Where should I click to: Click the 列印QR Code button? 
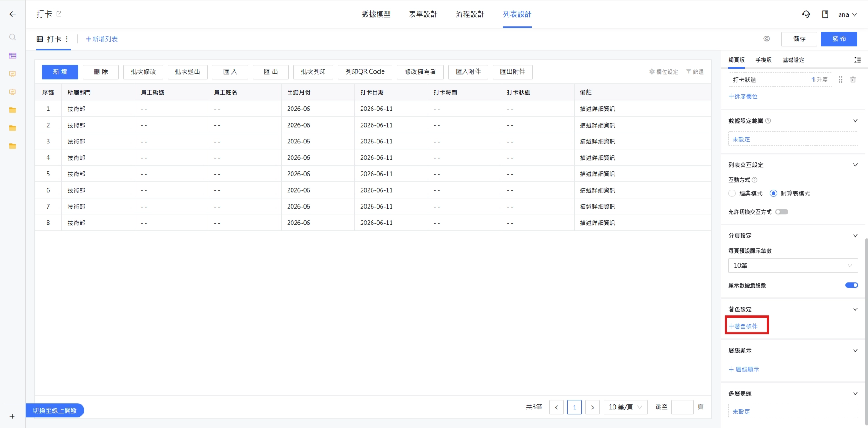tap(365, 71)
